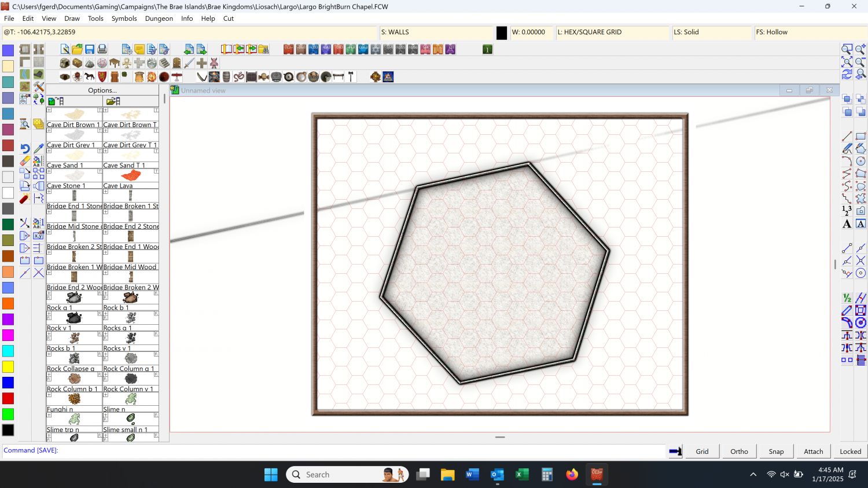The height and width of the screenshot is (488, 868).
Task: Click the eyedropper Keep properties icon
Action: pos(38,149)
